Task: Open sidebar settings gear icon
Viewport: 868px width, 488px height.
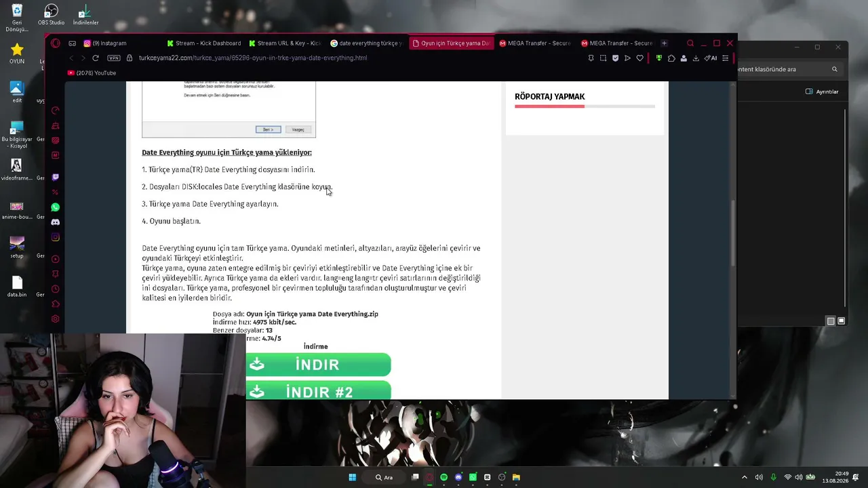Action: (x=56, y=319)
